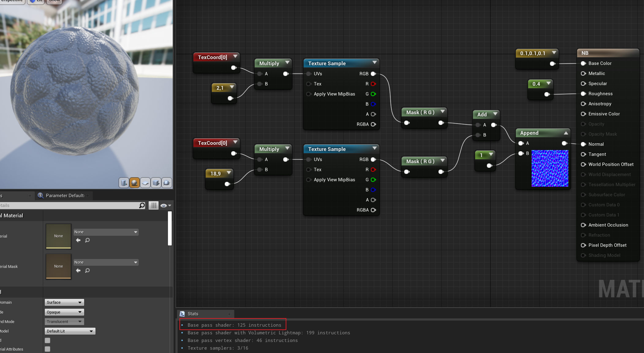Select the cube preview mesh icon

click(156, 182)
